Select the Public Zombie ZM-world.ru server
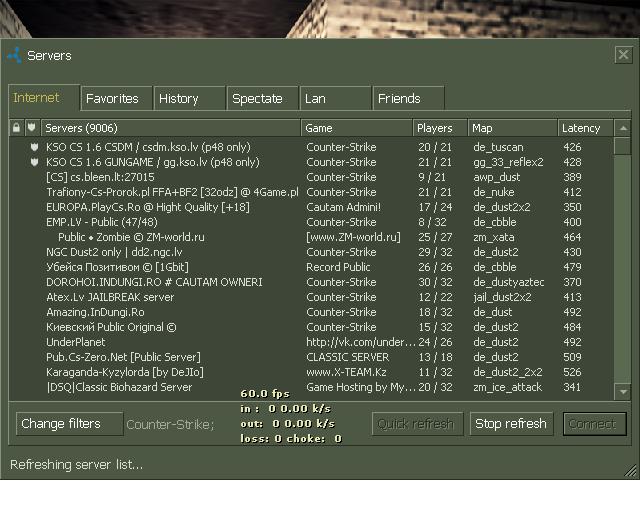This screenshot has height=512, width=640. pos(311,237)
